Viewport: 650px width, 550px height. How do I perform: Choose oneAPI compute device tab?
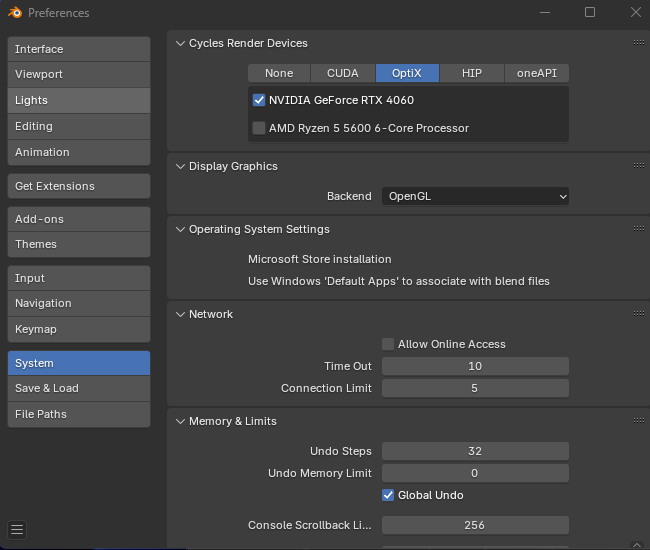537,73
